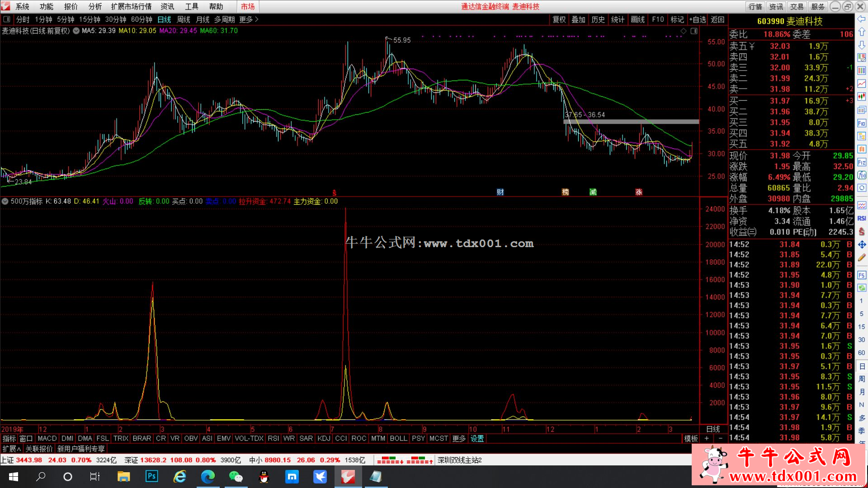Select the KDJ indicator tab

pos(324,438)
